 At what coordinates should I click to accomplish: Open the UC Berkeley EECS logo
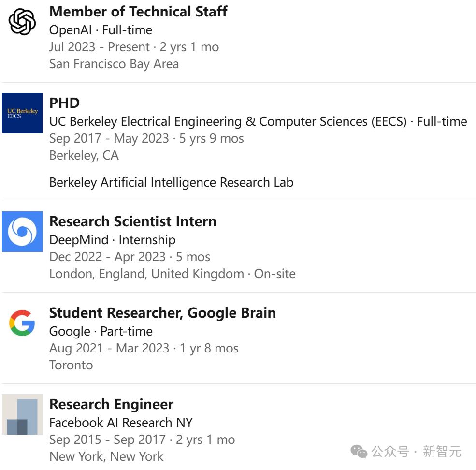(22, 113)
